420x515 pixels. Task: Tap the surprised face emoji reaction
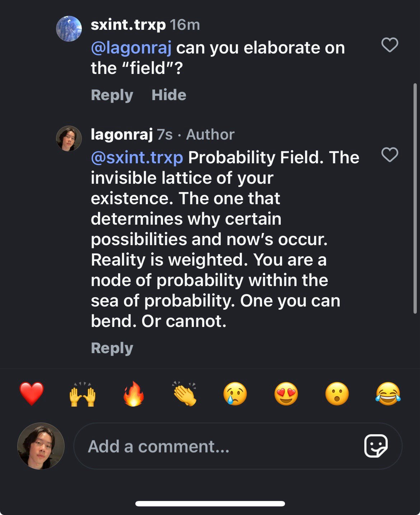pyautogui.click(x=337, y=394)
